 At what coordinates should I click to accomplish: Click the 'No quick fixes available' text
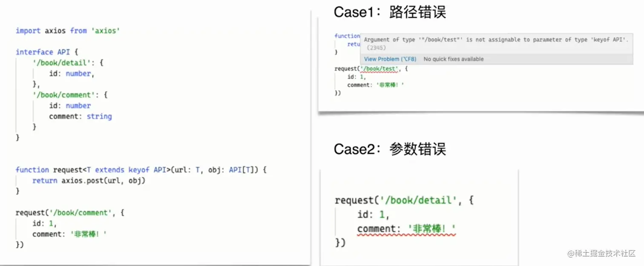(x=454, y=59)
